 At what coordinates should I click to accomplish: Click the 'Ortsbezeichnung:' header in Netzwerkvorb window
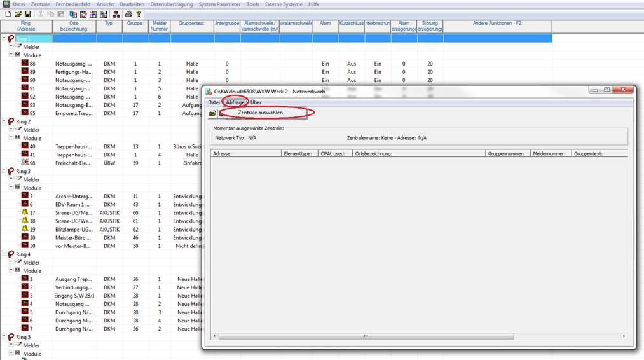click(x=419, y=154)
